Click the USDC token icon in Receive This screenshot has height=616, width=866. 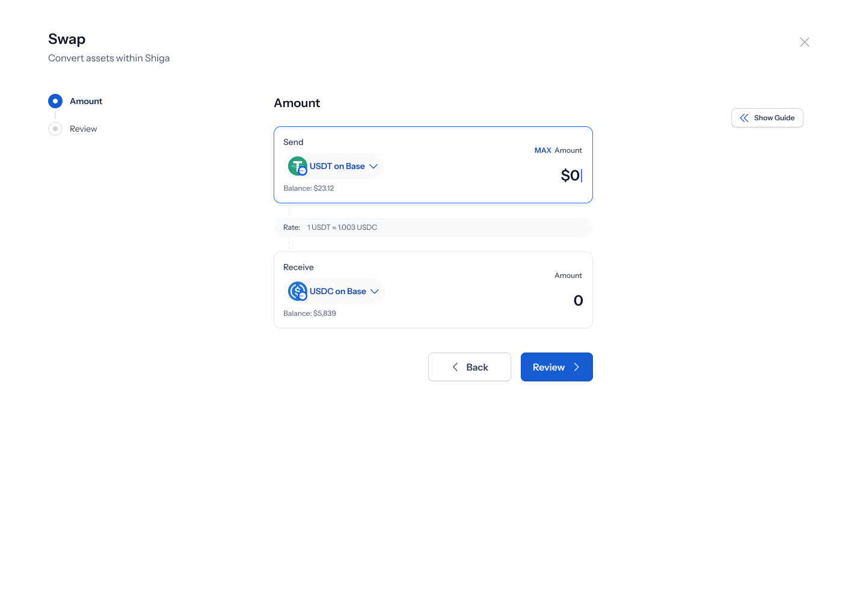click(298, 291)
